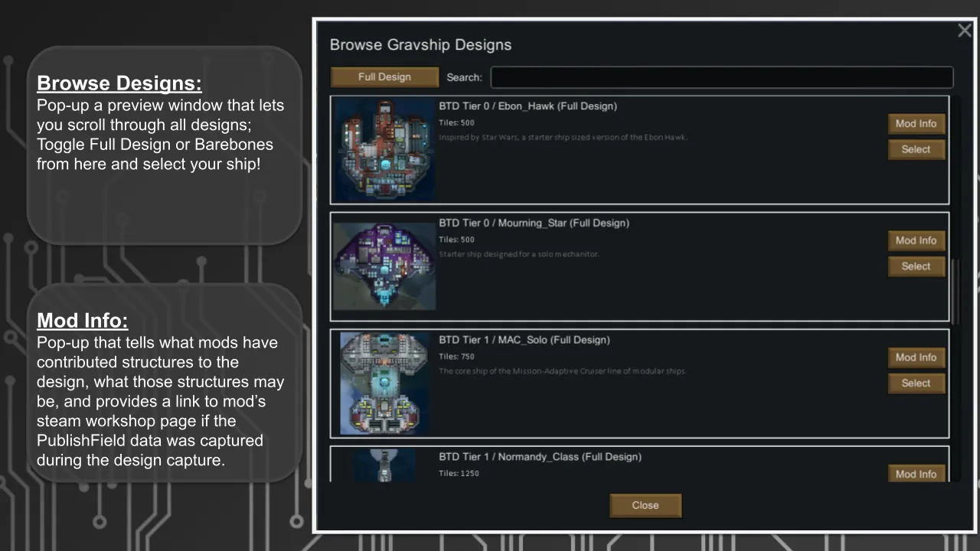Focus the Search input field

(722, 77)
